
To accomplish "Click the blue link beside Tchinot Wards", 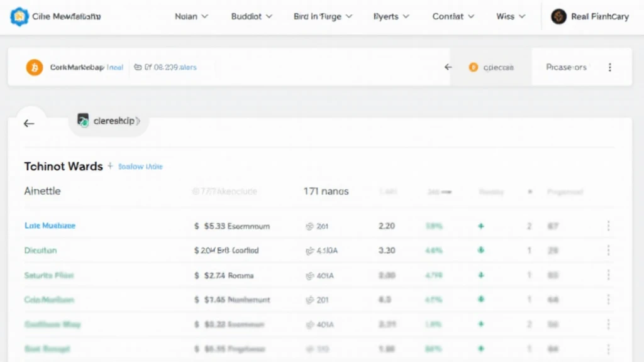I will coord(140,166).
